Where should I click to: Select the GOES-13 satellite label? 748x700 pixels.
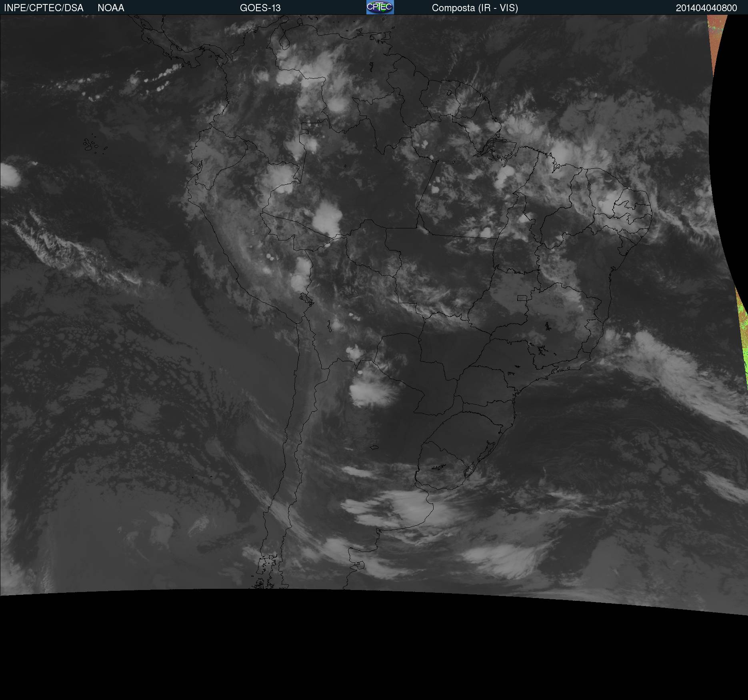pos(260,8)
